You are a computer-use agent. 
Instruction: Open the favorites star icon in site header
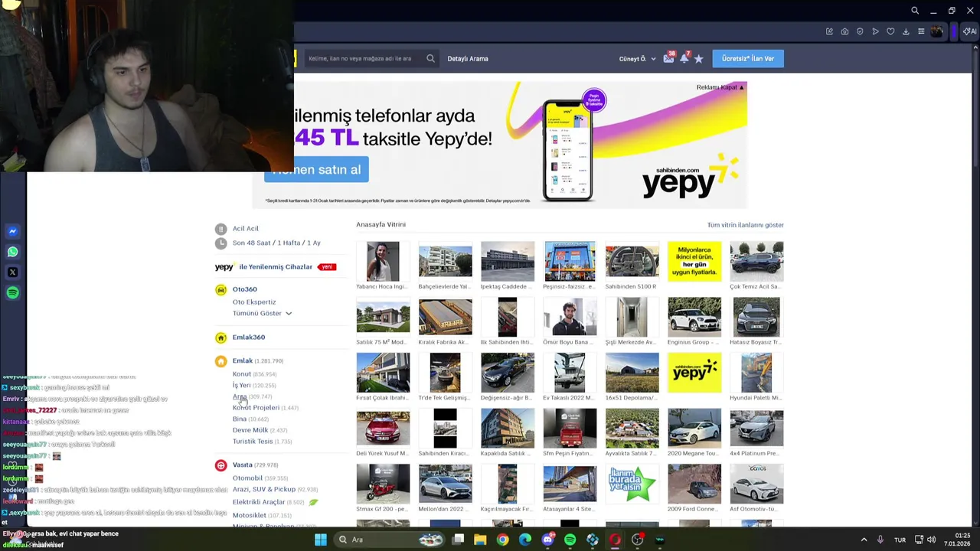tap(699, 59)
